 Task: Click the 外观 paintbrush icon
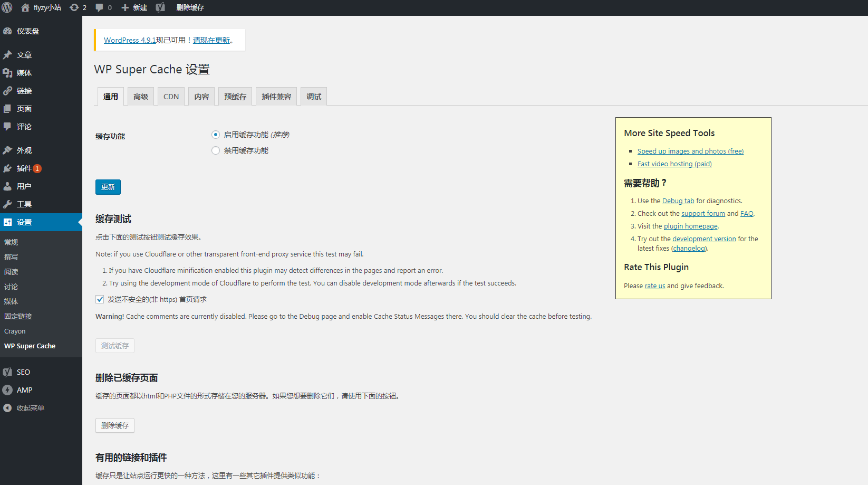[7, 150]
